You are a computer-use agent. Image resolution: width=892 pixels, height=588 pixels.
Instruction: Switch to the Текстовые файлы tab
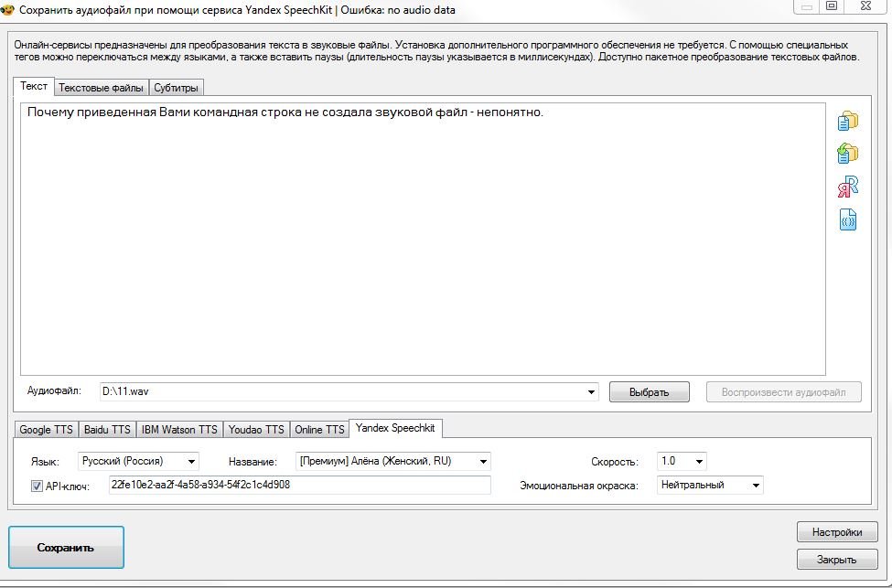[x=101, y=88]
